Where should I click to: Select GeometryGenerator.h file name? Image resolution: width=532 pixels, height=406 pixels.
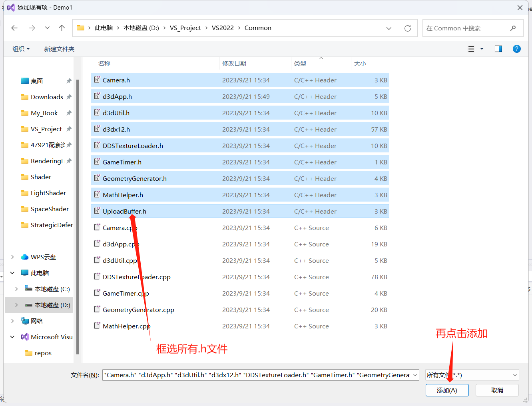coord(135,178)
